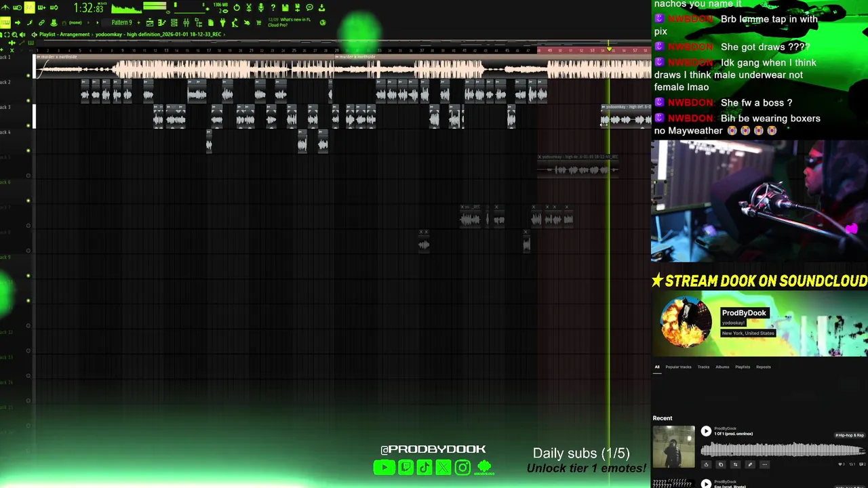Viewport: 868px width, 488px height.
Task: Click the undo history circular arrow icon
Action: pyautogui.click(x=237, y=7)
